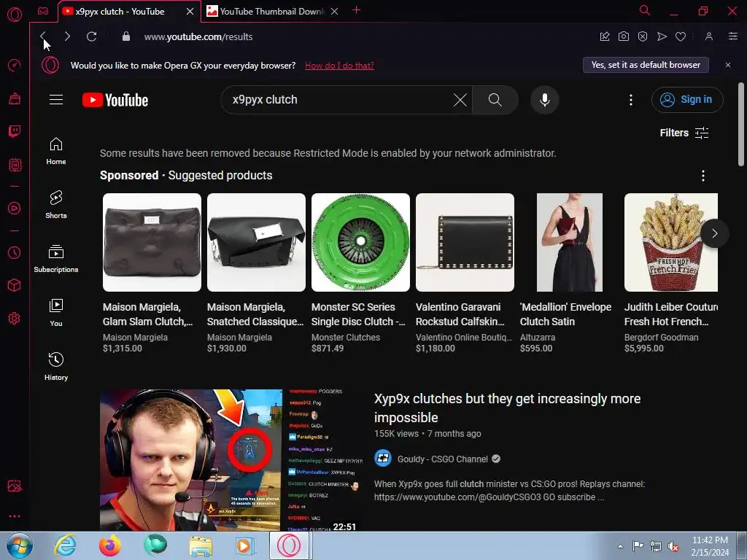This screenshot has width=747, height=560.
Task: Switch to x9pyx clutch YouTube tab
Action: point(120,12)
